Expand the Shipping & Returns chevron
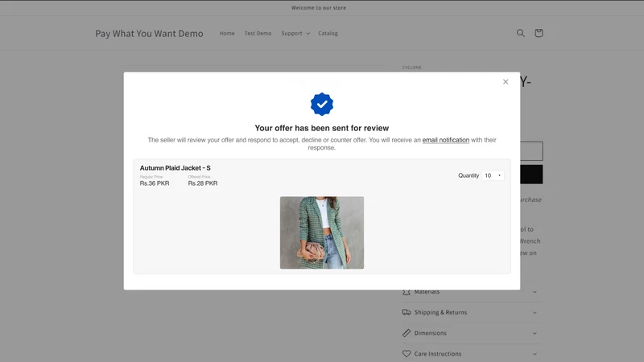This screenshot has height=362, width=644. (x=535, y=312)
